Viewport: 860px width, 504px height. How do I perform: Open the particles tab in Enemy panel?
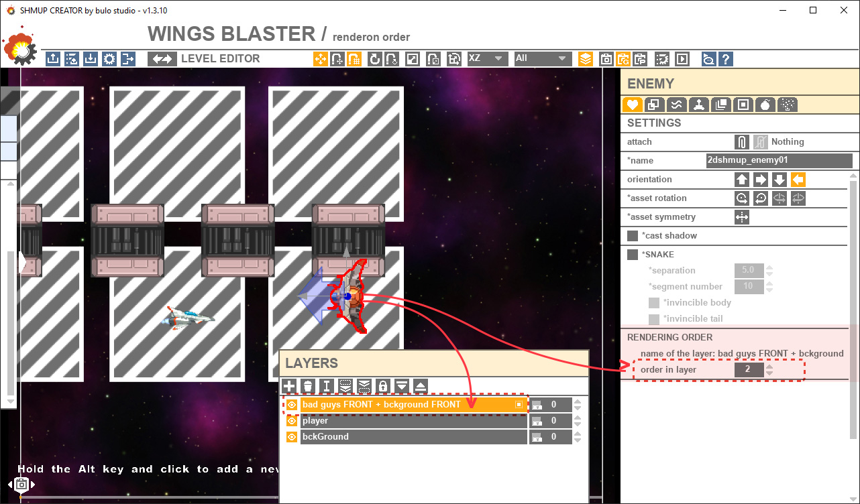(788, 105)
